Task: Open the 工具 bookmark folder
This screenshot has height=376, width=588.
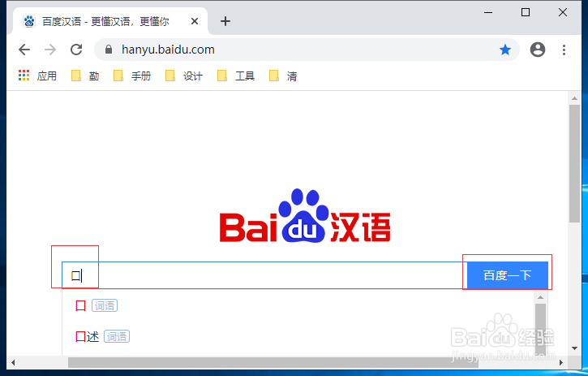Action: click(236, 76)
